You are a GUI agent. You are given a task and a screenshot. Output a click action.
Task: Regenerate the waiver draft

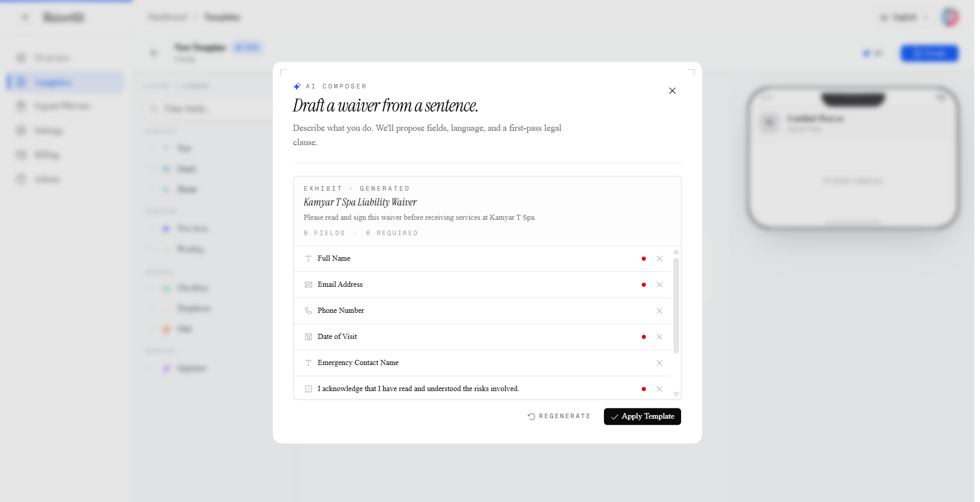[559, 417]
